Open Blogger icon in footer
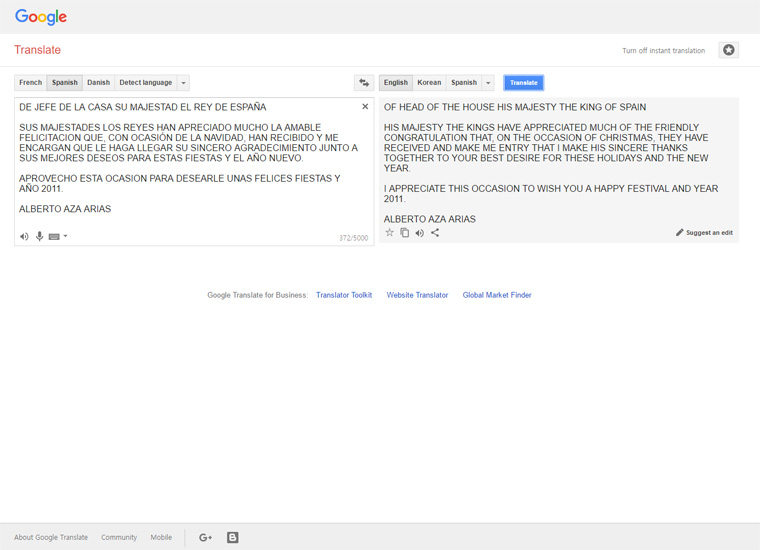 pyautogui.click(x=233, y=537)
